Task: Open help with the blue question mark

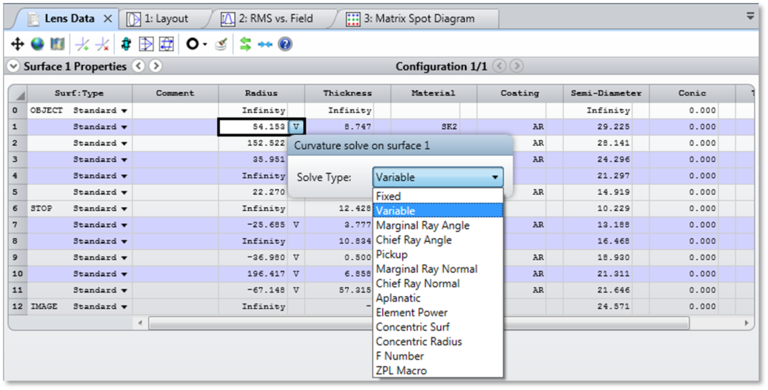Action: pos(285,45)
